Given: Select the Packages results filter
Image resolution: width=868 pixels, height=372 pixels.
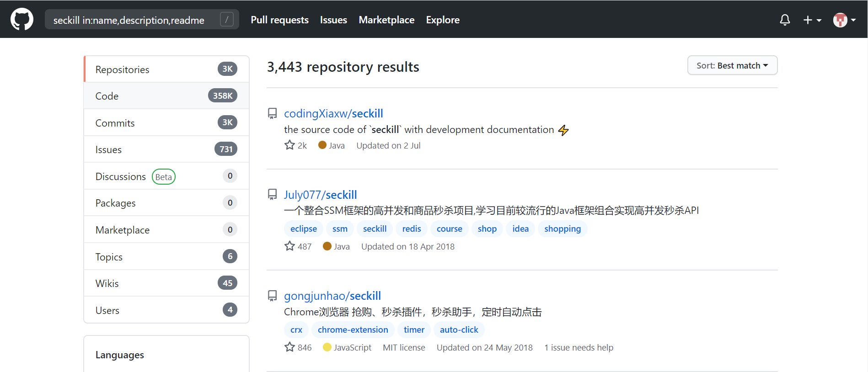Looking at the screenshot, I should pyautogui.click(x=166, y=203).
